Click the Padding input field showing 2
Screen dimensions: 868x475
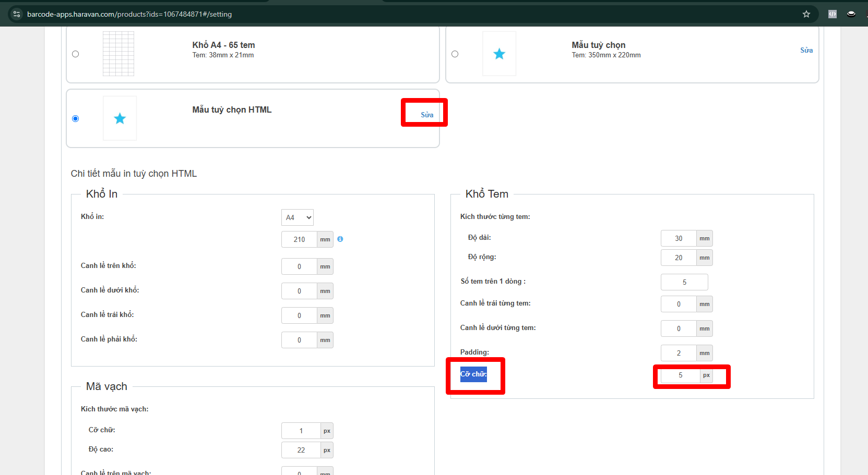679,353
